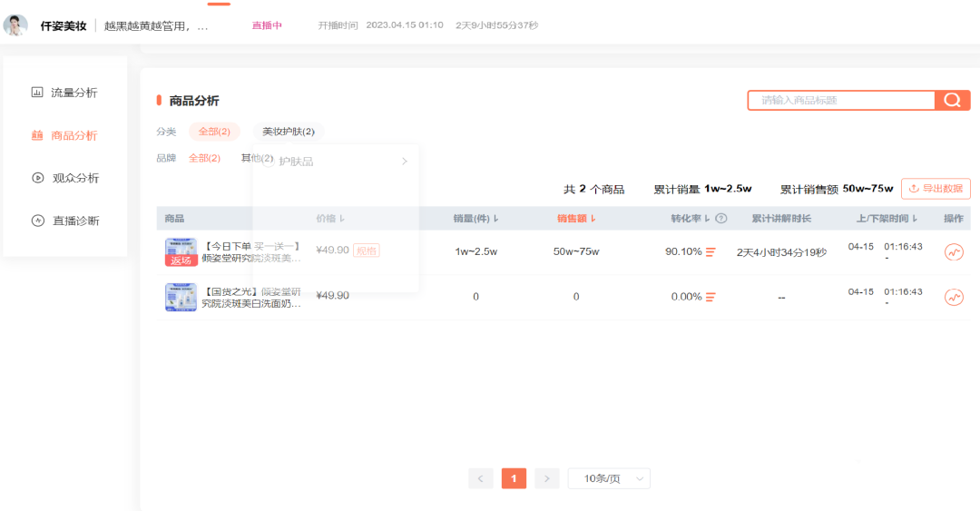980x511 pixels.
Task: Click conversion rate help question icon
Action: (721, 219)
